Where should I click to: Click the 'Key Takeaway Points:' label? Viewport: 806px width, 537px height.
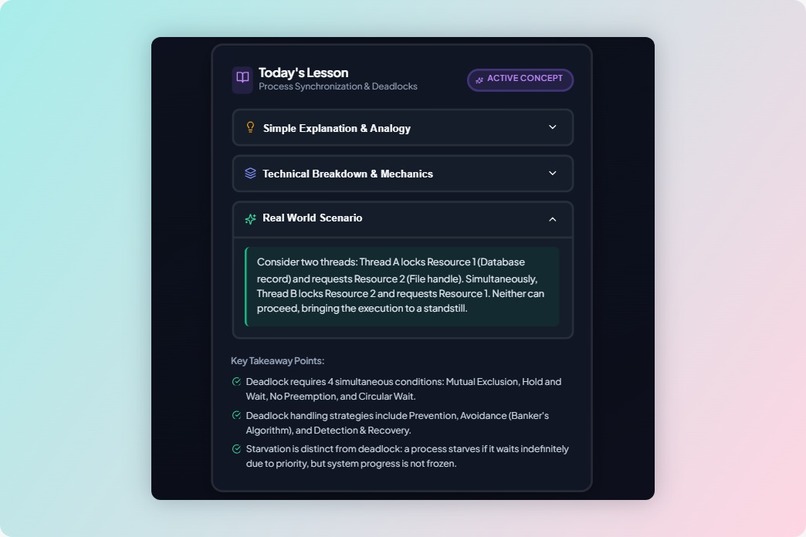pos(277,361)
